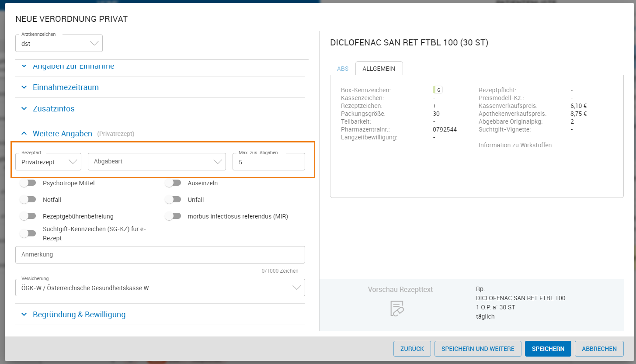Screen dimensions: 636x364
Task: Enable the Notfall switch
Action: tap(28, 199)
